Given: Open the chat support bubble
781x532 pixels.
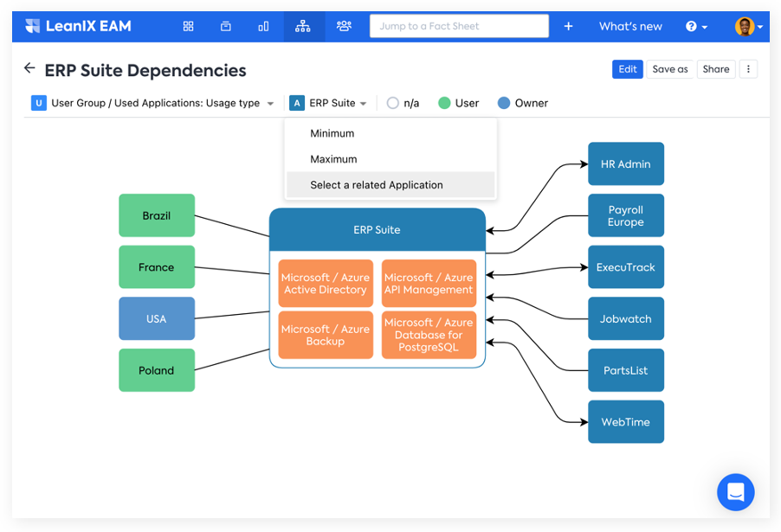Looking at the screenshot, I should pyautogui.click(x=736, y=491).
